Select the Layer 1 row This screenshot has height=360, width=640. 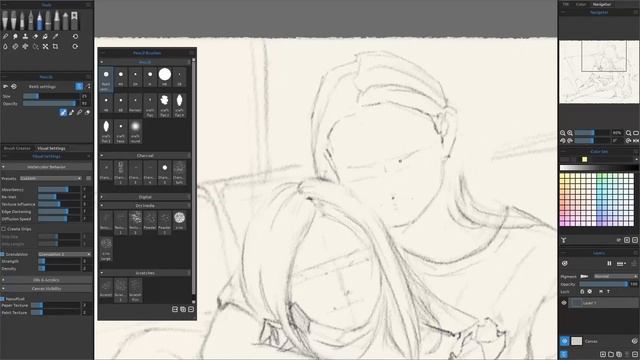603,303
